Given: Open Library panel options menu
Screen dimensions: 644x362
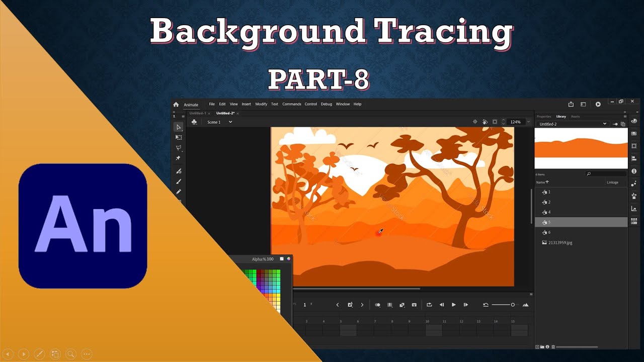Looking at the screenshot, I should point(625,116).
